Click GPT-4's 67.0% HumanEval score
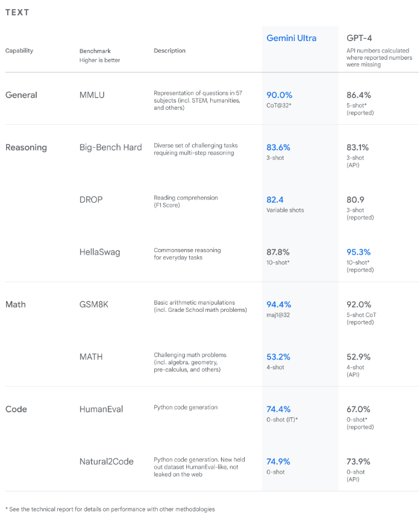This screenshot has width=420, height=520. (359, 409)
